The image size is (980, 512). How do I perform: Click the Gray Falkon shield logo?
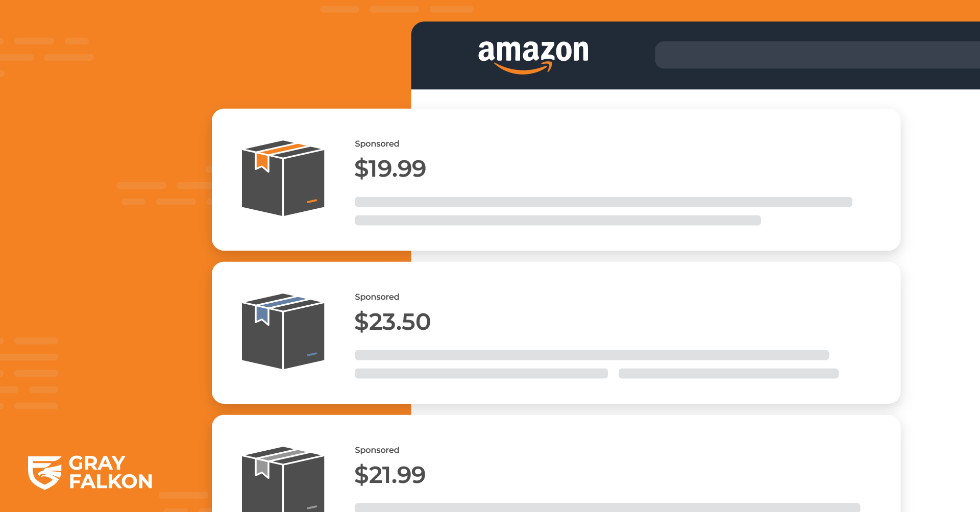point(44,473)
